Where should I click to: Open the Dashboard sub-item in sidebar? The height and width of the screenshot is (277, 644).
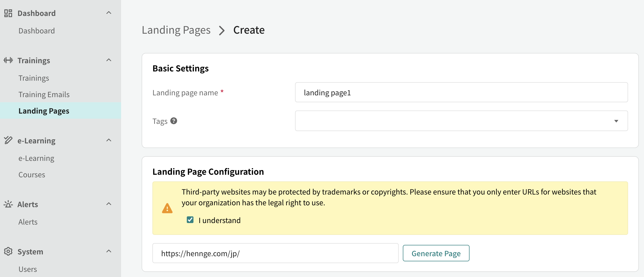click(x=37, y=31)
